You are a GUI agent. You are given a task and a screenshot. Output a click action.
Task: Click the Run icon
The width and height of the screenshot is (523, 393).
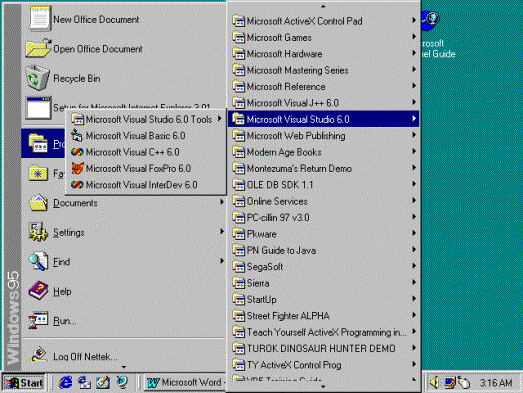point(38,320)
